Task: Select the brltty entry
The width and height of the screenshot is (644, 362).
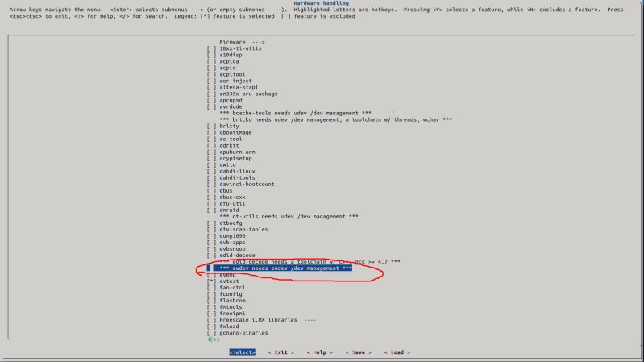Action: tap(229, 126)
